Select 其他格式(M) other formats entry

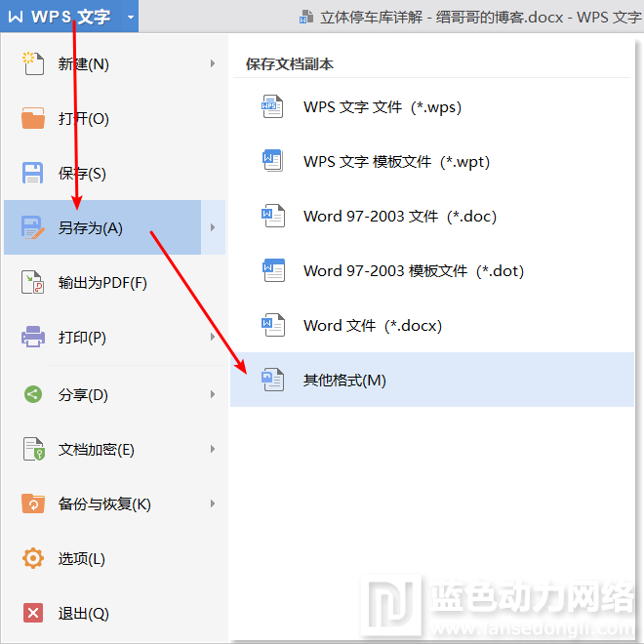pyautogui.click(x=344, y=381)
